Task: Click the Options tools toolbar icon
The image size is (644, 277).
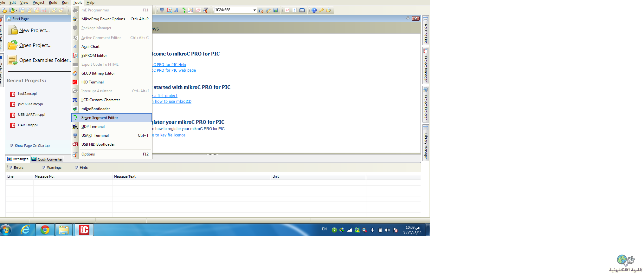Action: [205, 10]
